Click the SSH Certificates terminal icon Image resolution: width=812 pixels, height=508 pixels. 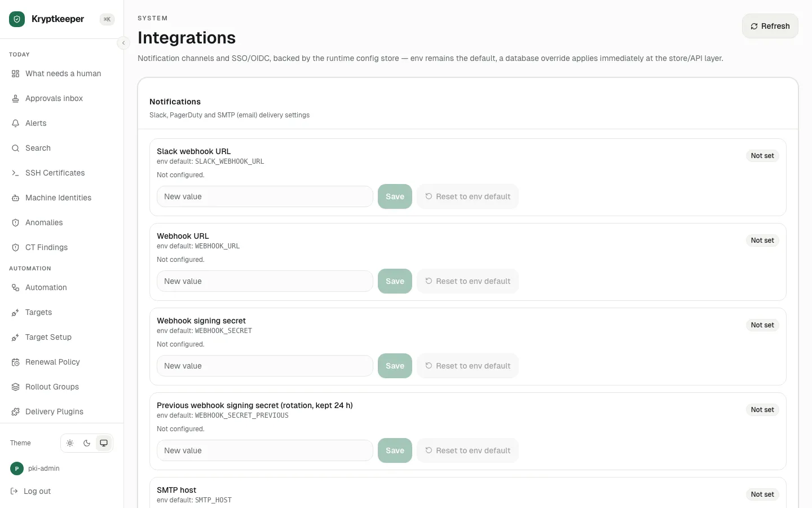[x=16, y=173]
